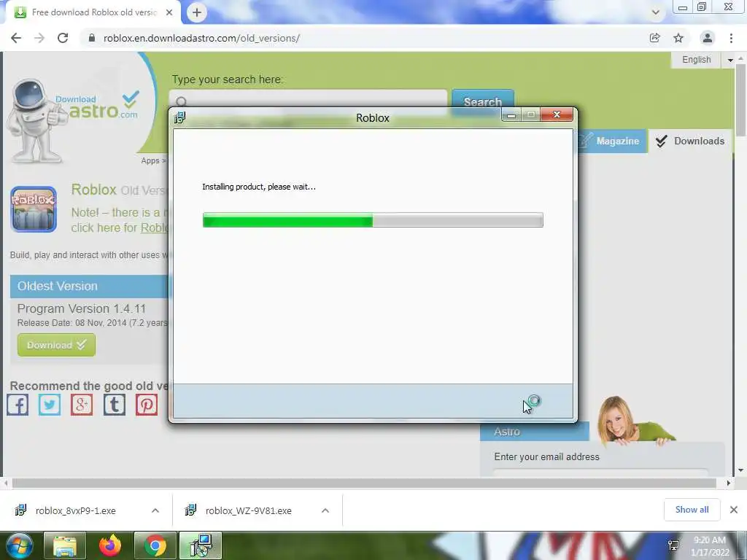The image size is (747, 560).
Task: Click the browser forward arrow
Action: tap(39, 38)
